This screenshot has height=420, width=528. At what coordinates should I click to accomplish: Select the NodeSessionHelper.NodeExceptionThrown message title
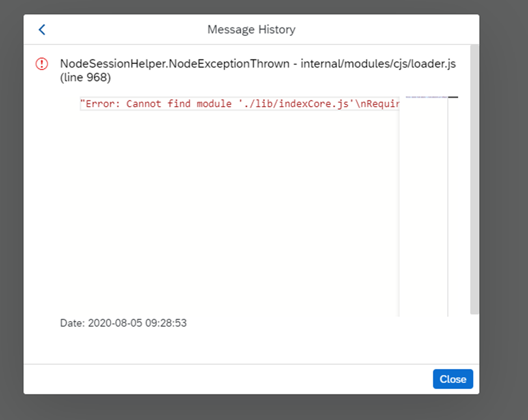[x=258, y=70]
